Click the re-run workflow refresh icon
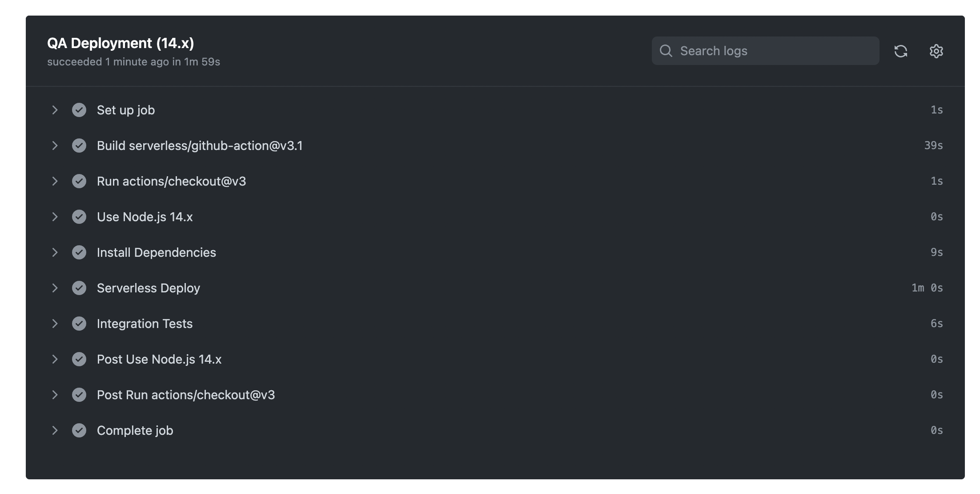980x494 pixels. (x=902, y=51)
